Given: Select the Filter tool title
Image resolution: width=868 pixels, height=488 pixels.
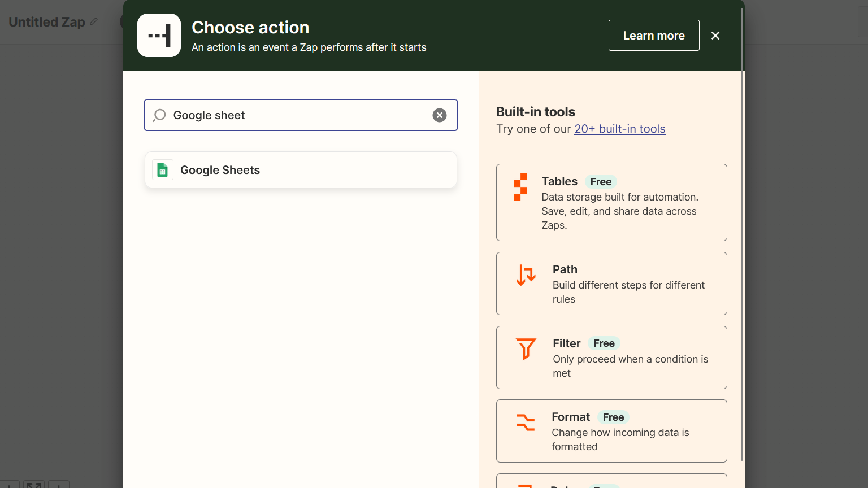Looking at the screenshot, I should [566, 343].
